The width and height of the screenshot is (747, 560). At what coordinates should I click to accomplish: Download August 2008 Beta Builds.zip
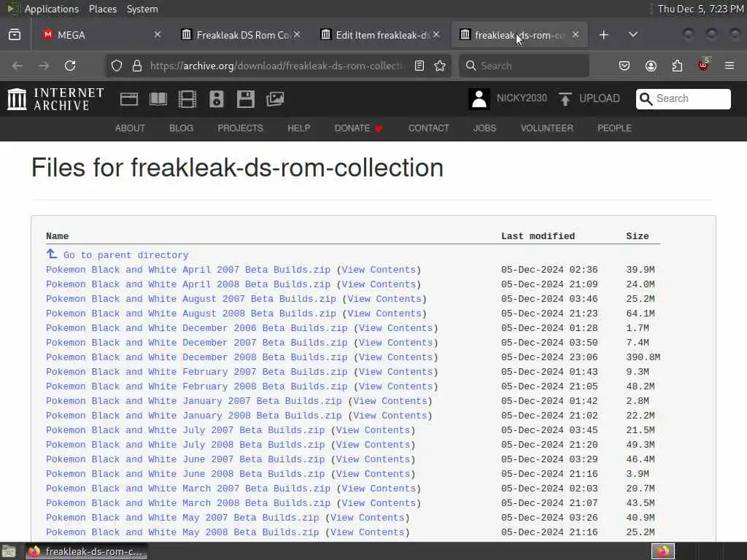point(191,314)
